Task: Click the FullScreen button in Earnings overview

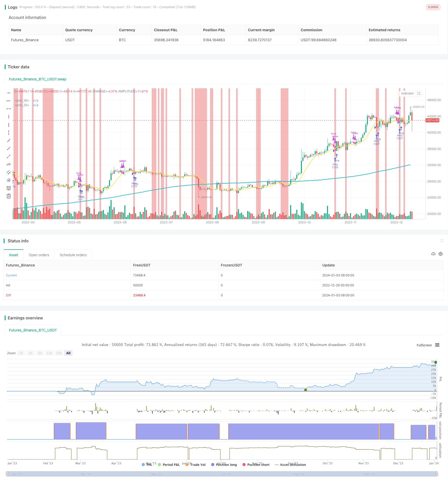Action: tap(424, 345)
